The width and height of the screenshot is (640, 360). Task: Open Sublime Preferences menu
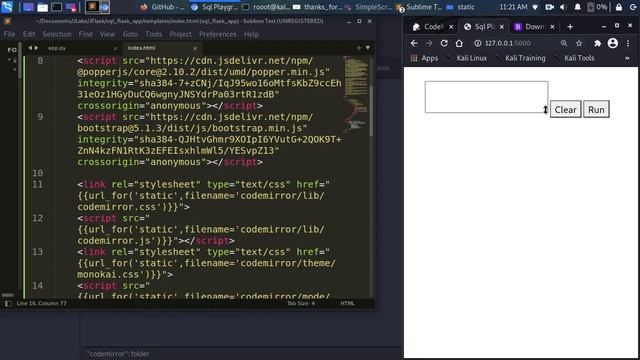coord(218,34)
